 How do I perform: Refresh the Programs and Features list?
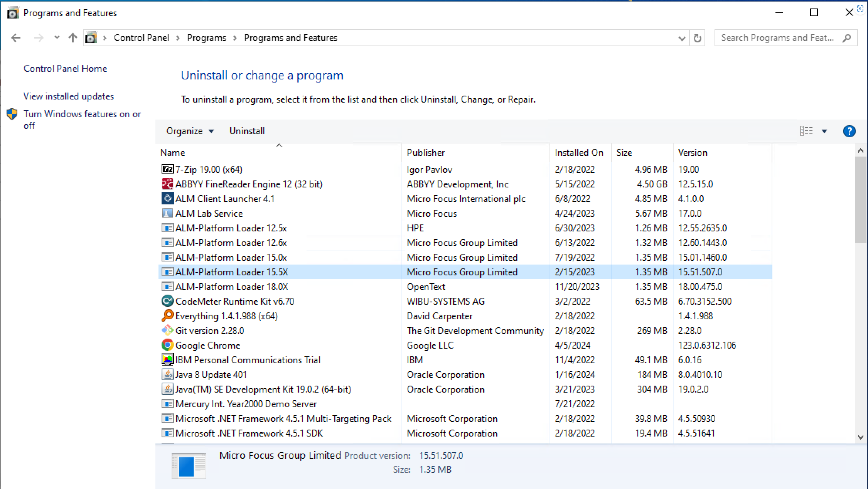(697, 38)
